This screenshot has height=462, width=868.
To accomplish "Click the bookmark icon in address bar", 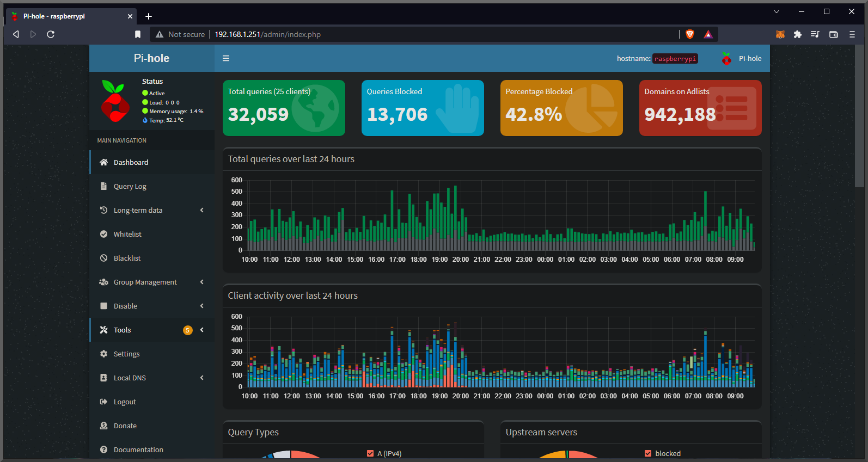I will pos(138,34).
